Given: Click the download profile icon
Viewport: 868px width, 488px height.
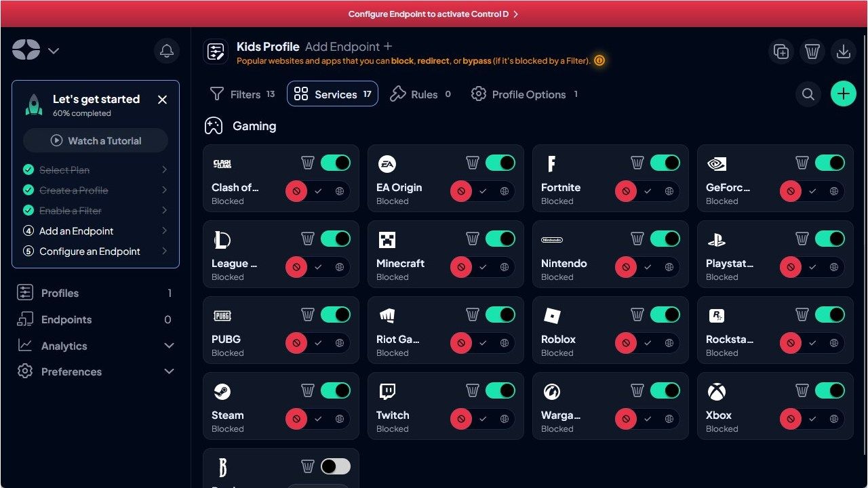Looking at the screenshot, I should [x=844, y=52].
